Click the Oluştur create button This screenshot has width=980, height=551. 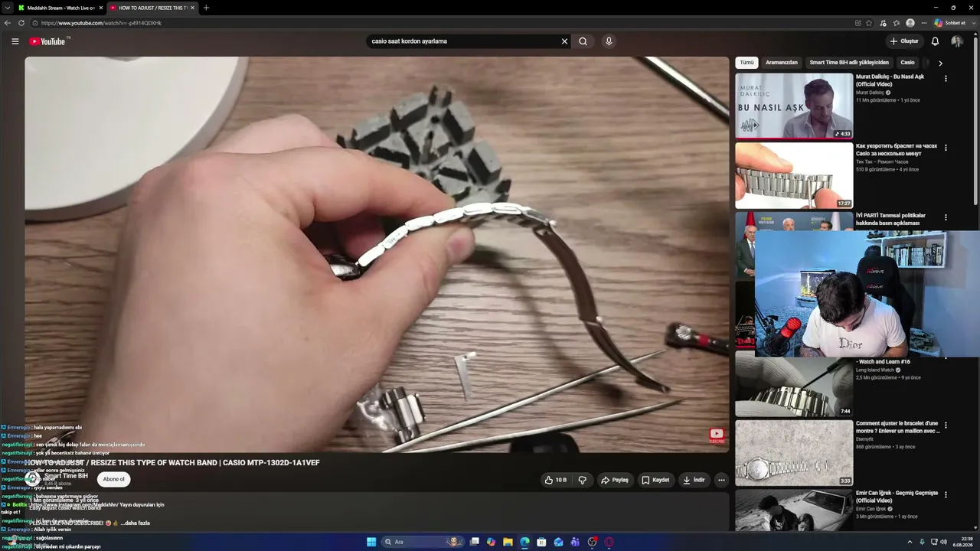(x=904, y=41)
